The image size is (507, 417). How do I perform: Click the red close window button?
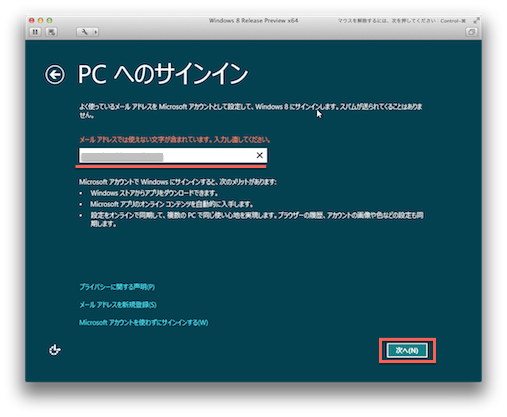pos(32,20)
